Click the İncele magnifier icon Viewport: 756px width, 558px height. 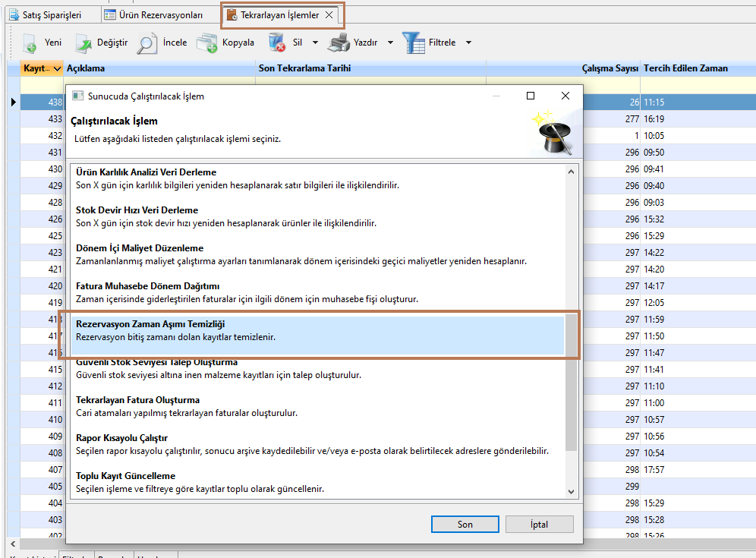point(146,43)
